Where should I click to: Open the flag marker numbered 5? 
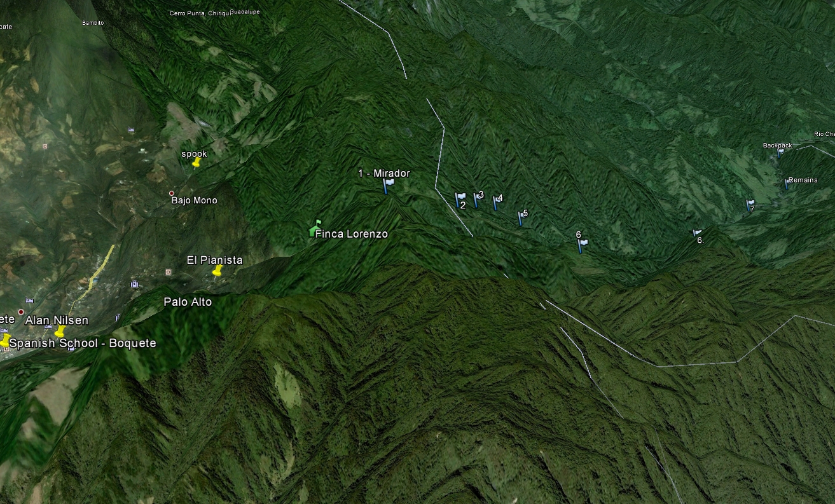pos(521,217)
